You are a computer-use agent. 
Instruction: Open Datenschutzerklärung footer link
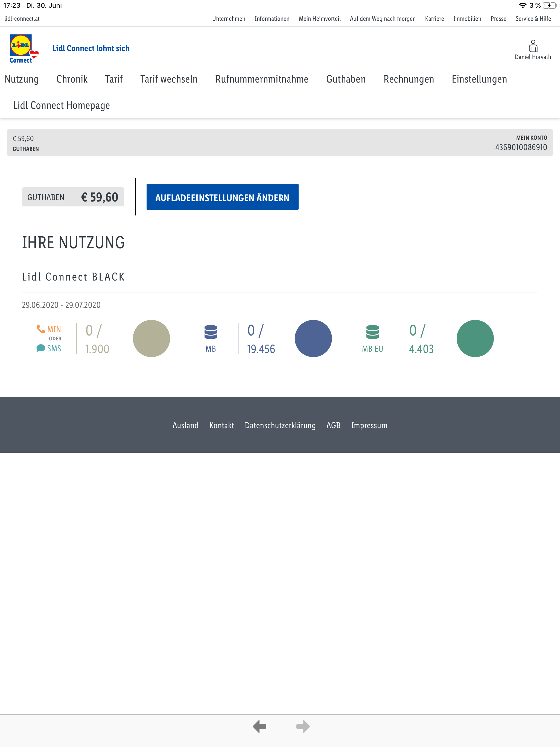pyautogui.click(x=280, y=425)
